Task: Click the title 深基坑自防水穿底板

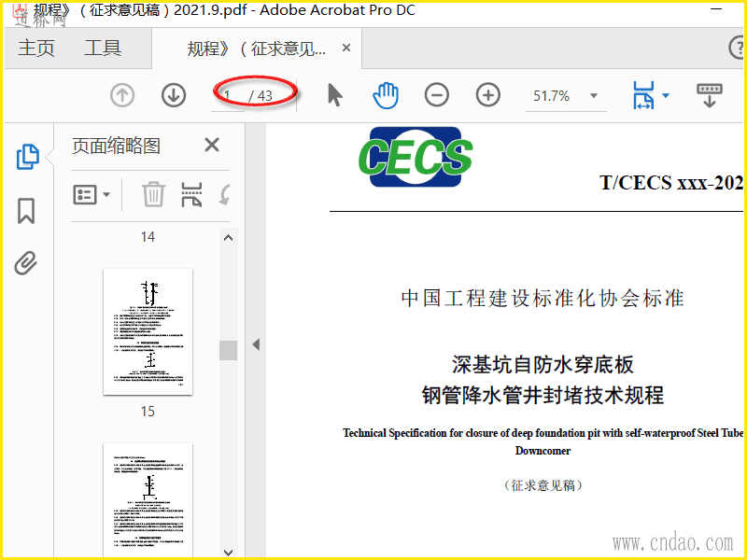Action: click(543, 365)
